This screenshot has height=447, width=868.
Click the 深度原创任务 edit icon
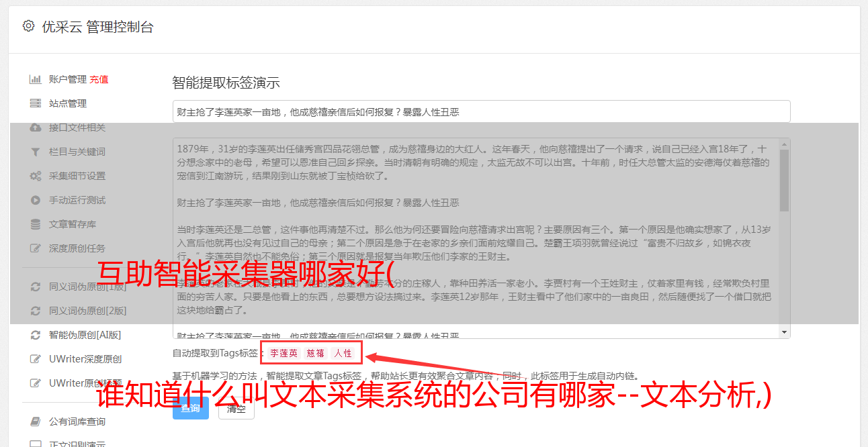click(36, 248)
